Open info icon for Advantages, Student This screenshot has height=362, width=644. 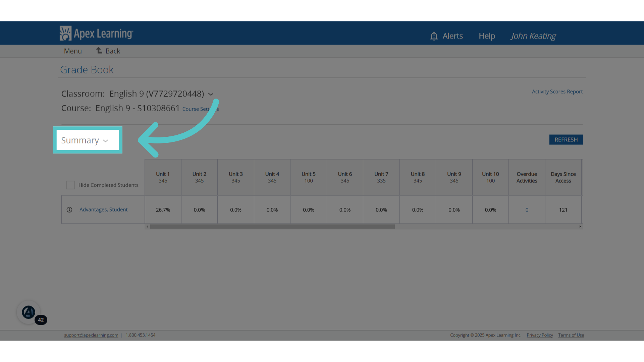(x=69, y=209)
